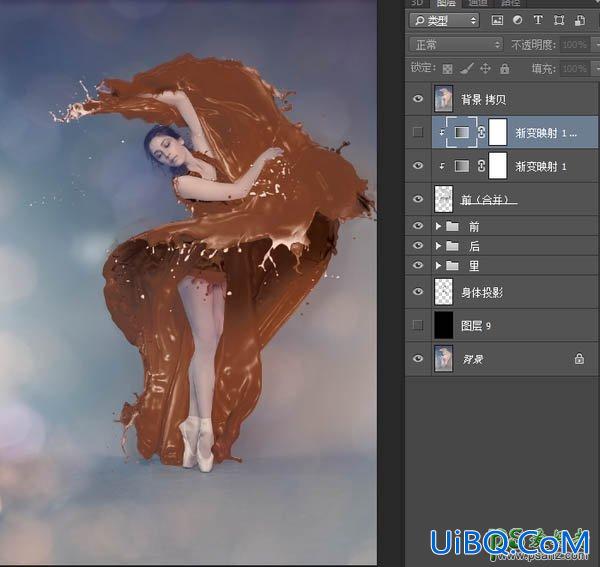Hide the 前（合并） layer
The width and height of the screenshot is (600, 567).
tap(418, 199)
